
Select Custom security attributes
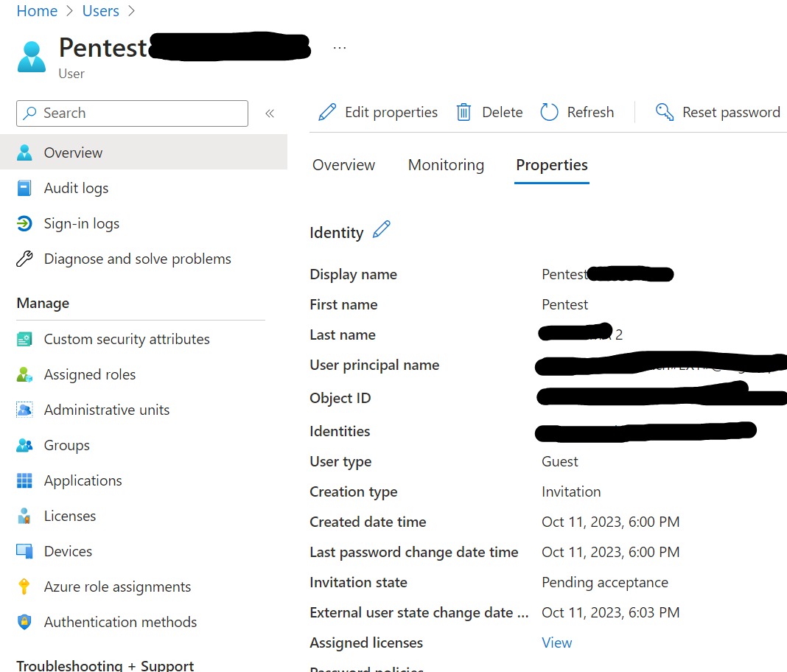[127, 339]
